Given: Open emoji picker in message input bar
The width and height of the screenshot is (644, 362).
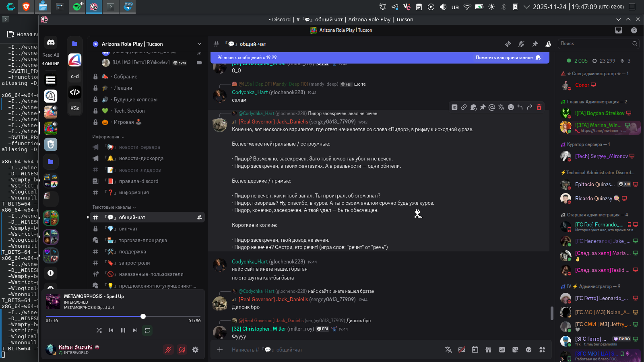Looking at the screenshot, I should [529, 350].
